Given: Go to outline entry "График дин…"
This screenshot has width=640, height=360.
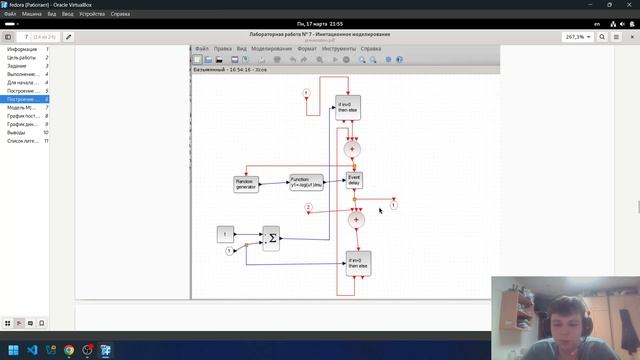Looking at the screenshot, I should tap(24, 124).
